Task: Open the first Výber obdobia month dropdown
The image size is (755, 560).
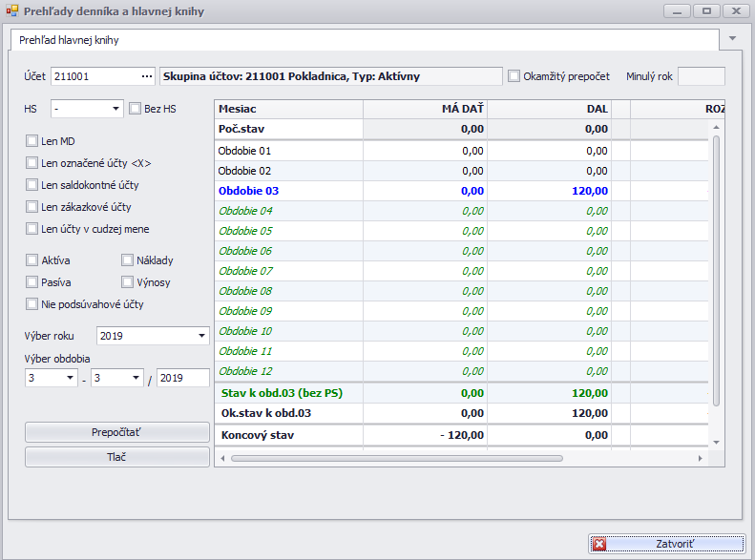Action: [x=70, y=378]
